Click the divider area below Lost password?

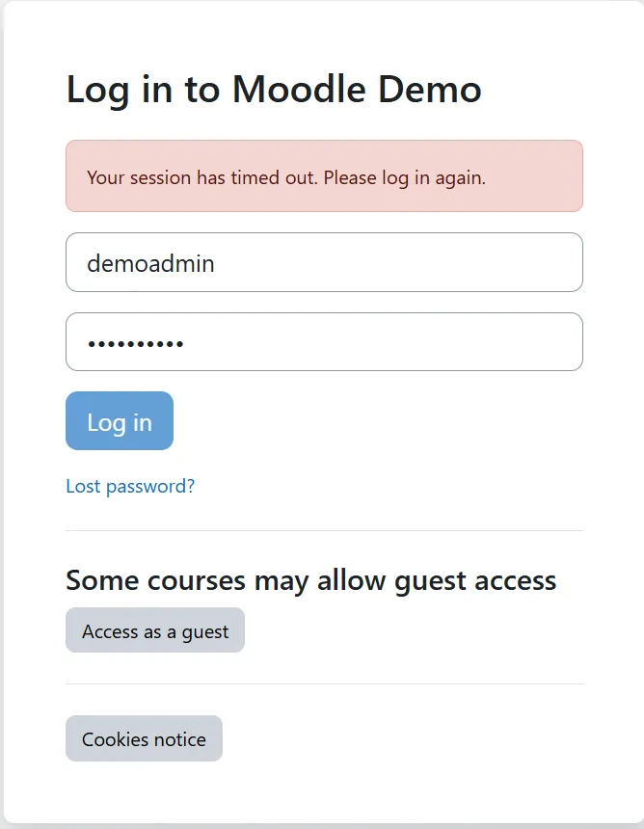[x=324, y=528]
